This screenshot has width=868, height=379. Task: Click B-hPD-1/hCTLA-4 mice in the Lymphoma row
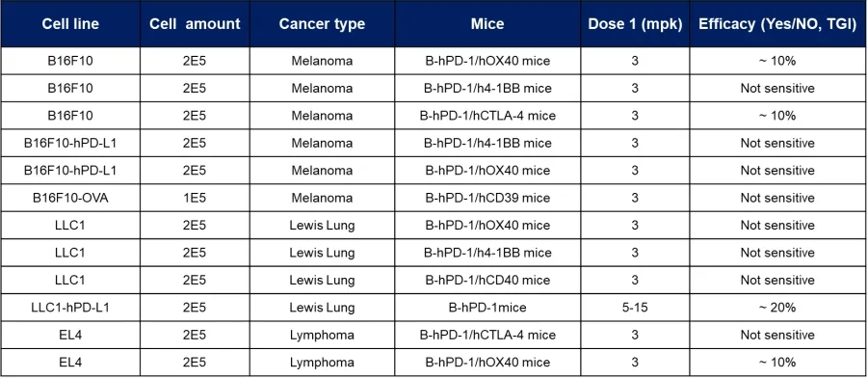point(487,336)
